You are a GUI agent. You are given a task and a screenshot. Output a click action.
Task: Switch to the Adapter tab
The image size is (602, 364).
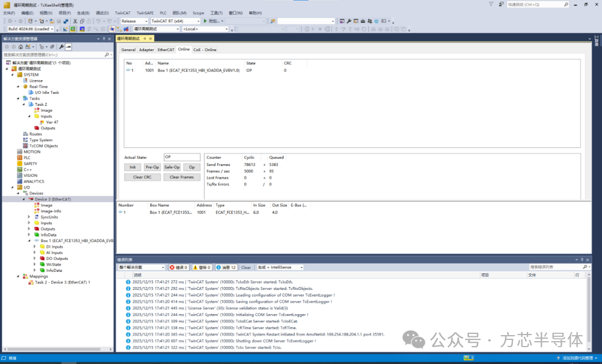pyautogui.click(x=146, y=50)
